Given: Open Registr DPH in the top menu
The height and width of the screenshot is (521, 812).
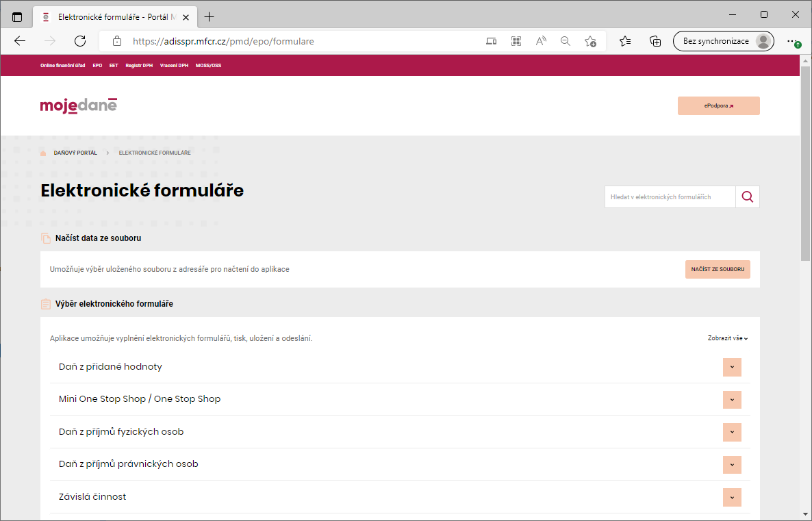Looking at the screenshot, I should pyautogui.click(x=139, y=66).
